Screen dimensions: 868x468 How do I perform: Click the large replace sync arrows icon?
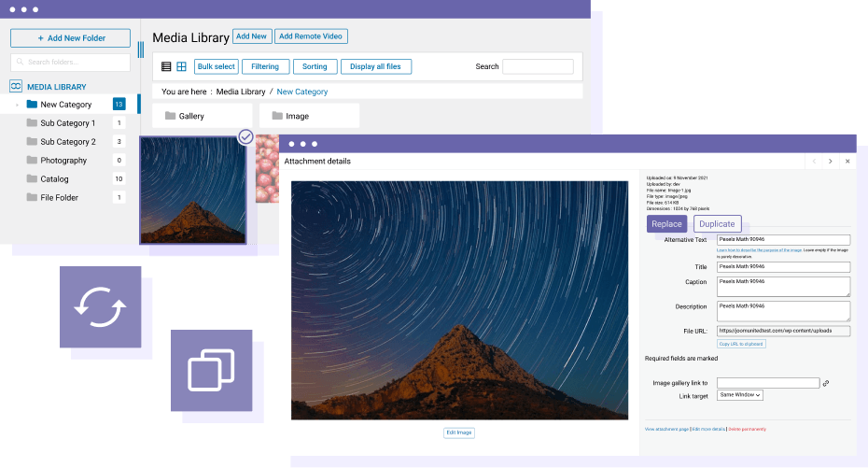tap(100, 307)
